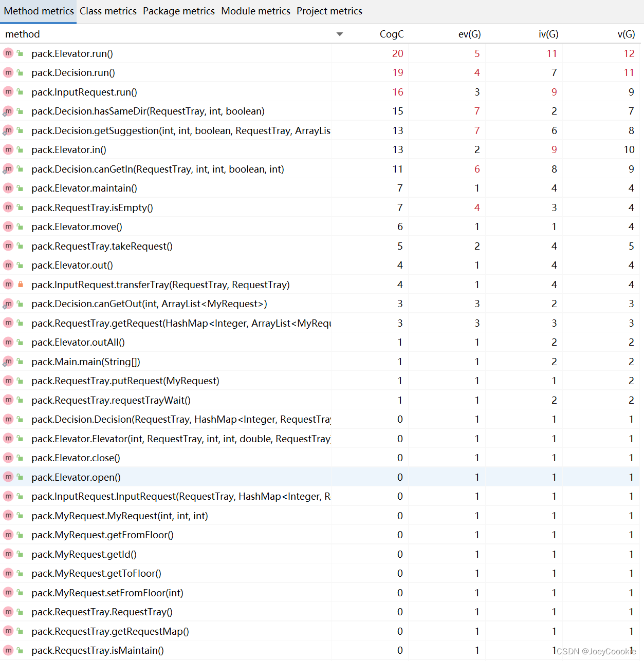
Task: Open the Module metrics tab
Action: (255, 11)
